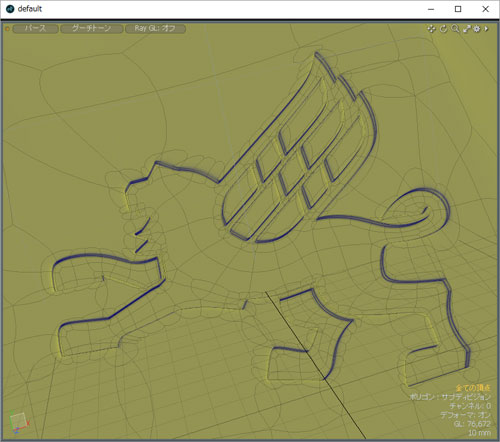Open the パース view type dropdown
This screenshot has height=442, width=500.
tap(35, 29)
